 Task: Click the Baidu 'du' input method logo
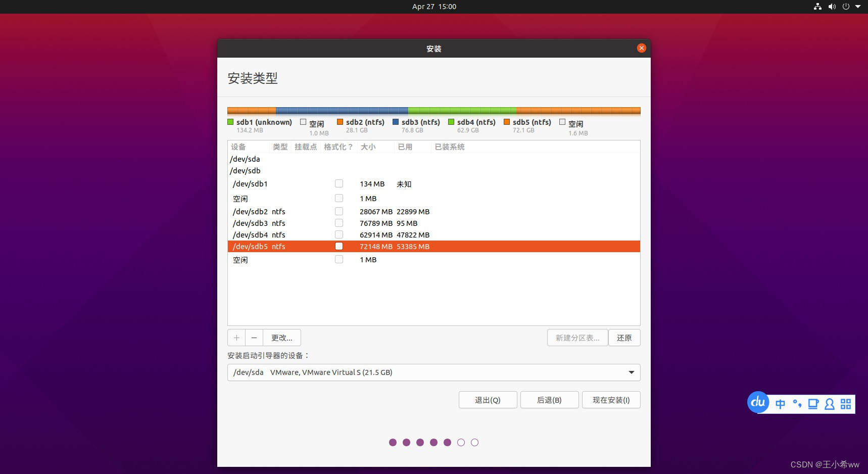[758, 402]
